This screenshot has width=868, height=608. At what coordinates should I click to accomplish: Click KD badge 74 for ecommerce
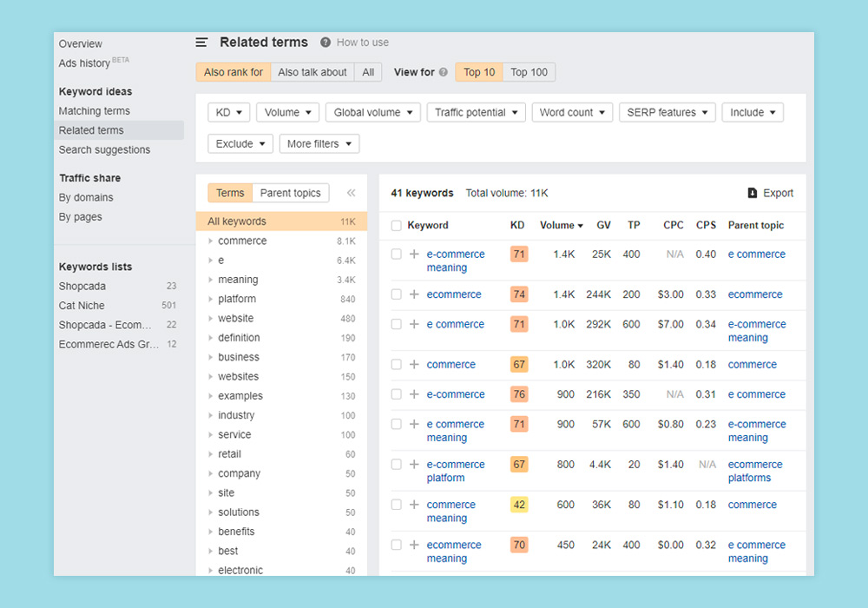click(519, 294)
